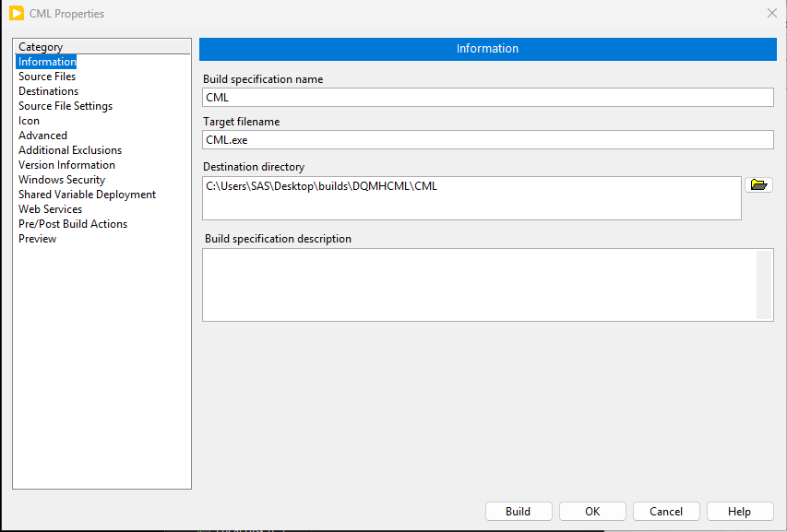Cancel the properties dialog
787x532 pixels.
pyautogui.click(x=666, y=512)
